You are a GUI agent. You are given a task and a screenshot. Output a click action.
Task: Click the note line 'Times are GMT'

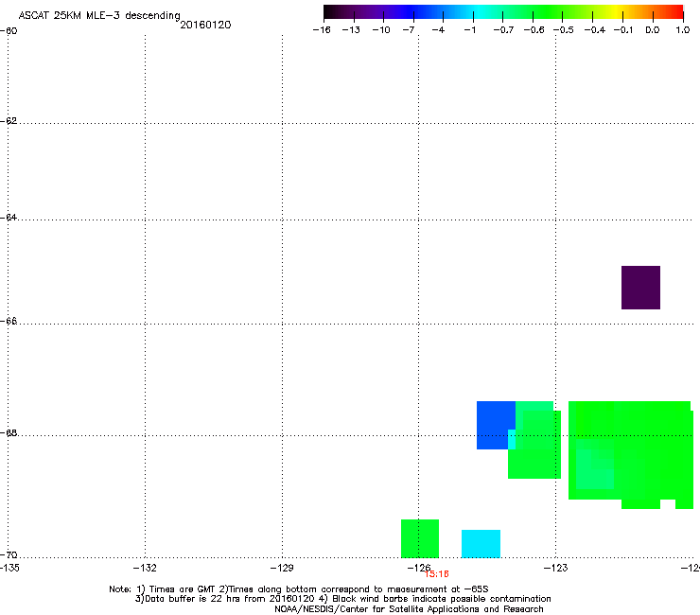point(182,589)
